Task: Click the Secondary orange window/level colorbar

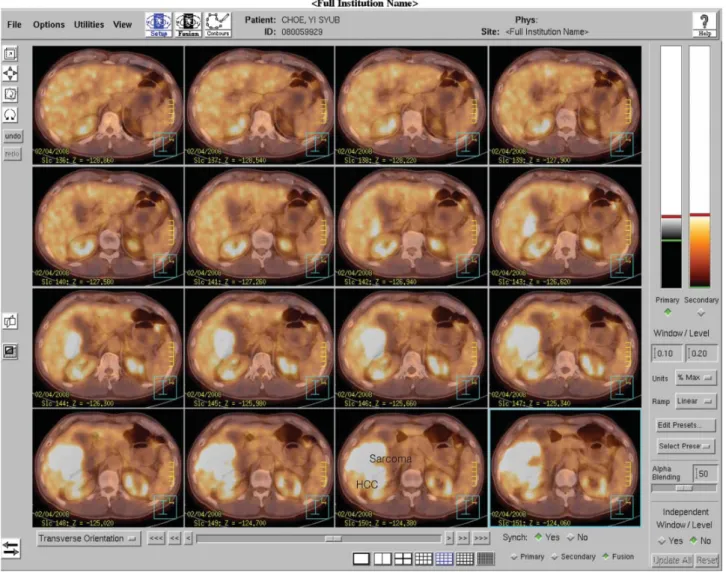Action: coord(700,167)
